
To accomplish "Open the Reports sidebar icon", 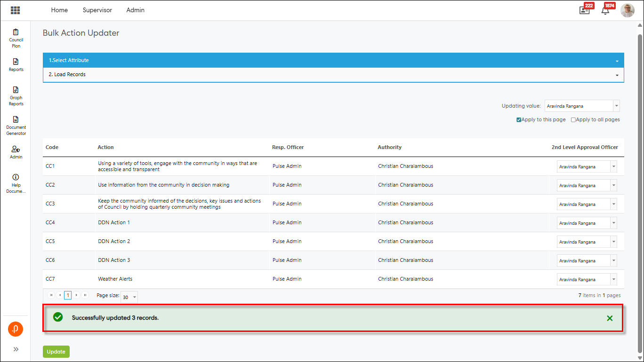I will point(16,65).
